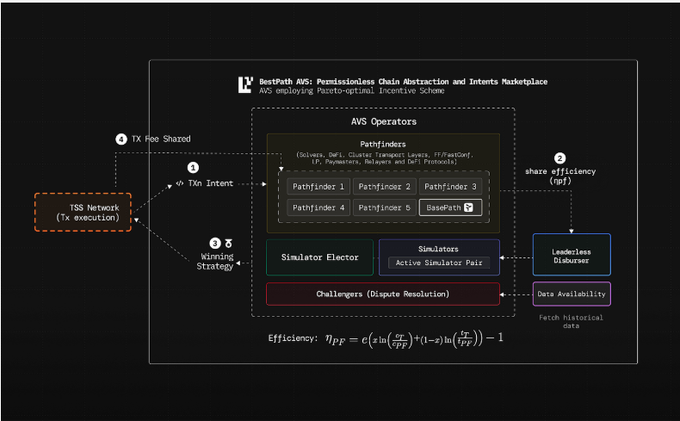Click the share efficiency (ηpf) label
This screenshot has width=680, height=421.
tap(560, 176)
